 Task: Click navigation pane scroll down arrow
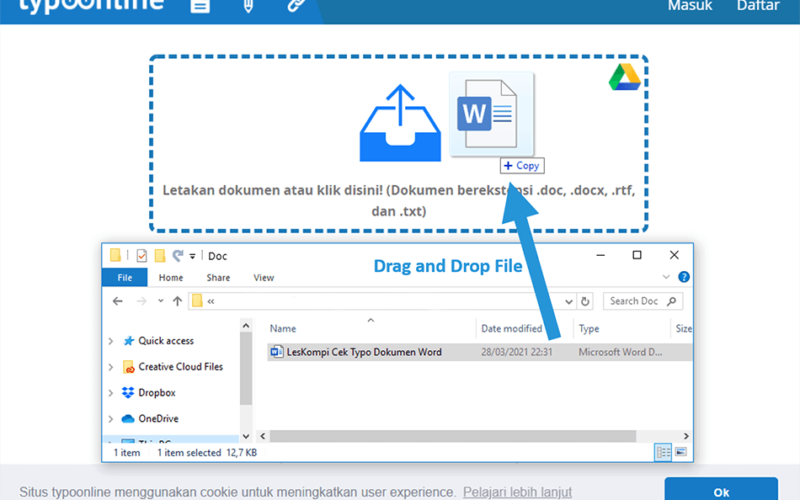pyautogui.click(x=246, y=436)
